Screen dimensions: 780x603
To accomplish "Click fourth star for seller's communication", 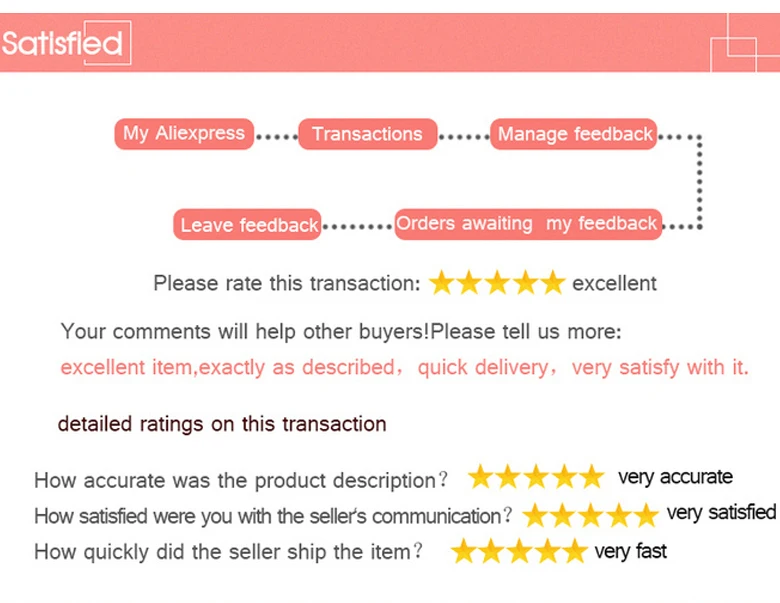I will [x=619, y=515].
